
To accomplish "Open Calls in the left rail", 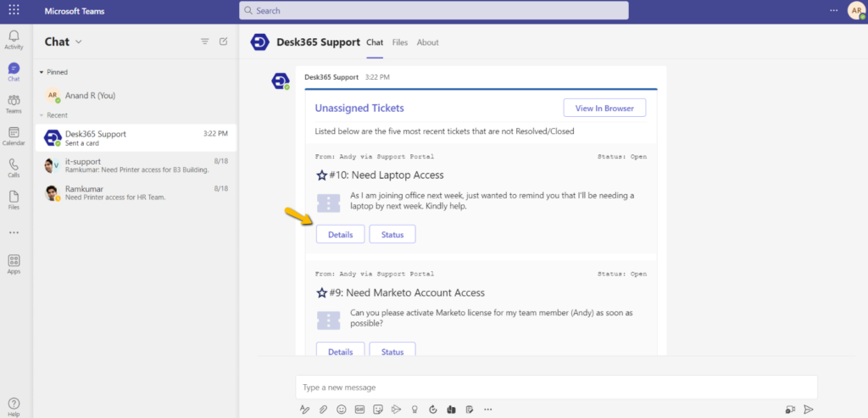I will (14, 169).
